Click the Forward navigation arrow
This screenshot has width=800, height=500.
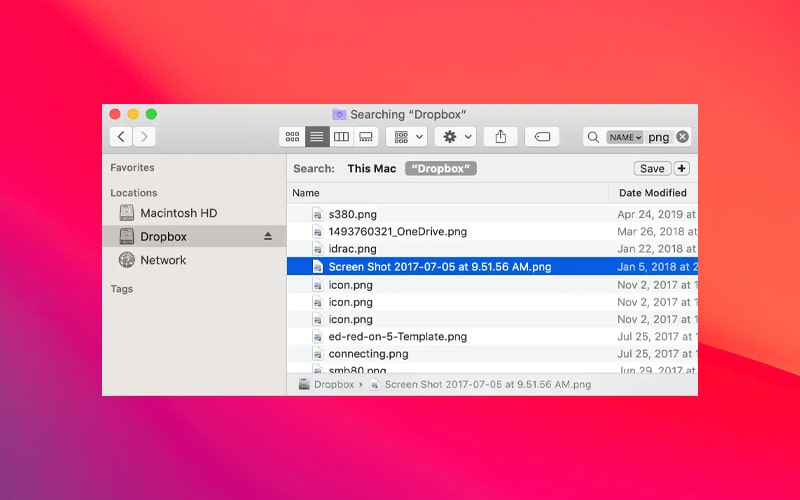pos(145,137)
